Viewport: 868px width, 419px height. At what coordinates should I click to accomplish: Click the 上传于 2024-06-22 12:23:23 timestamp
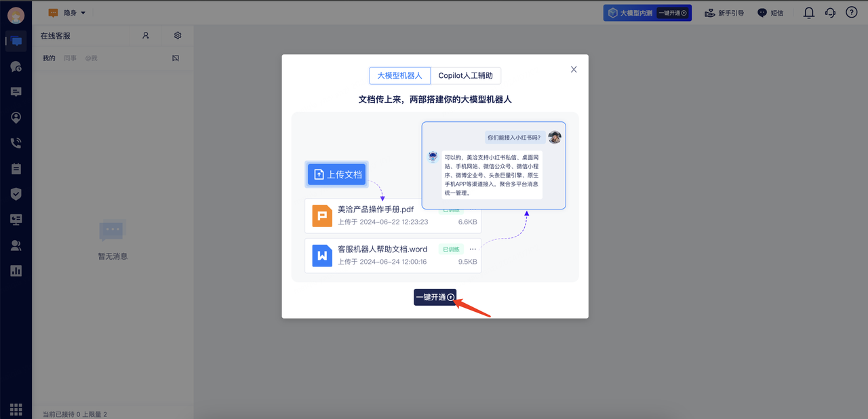pos(382,222)
